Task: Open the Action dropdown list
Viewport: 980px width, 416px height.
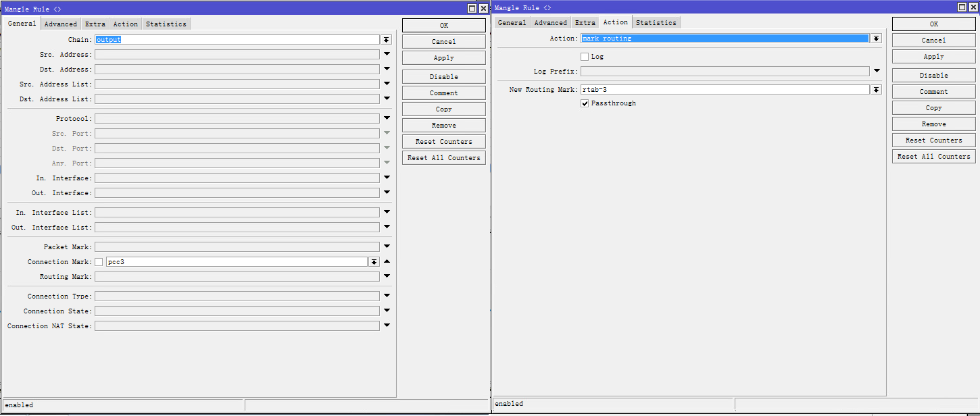Action: (876, 38)
